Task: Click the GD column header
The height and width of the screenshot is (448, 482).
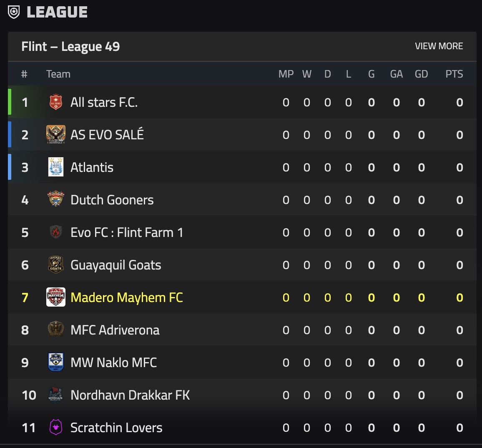Action: click(421, 74)
